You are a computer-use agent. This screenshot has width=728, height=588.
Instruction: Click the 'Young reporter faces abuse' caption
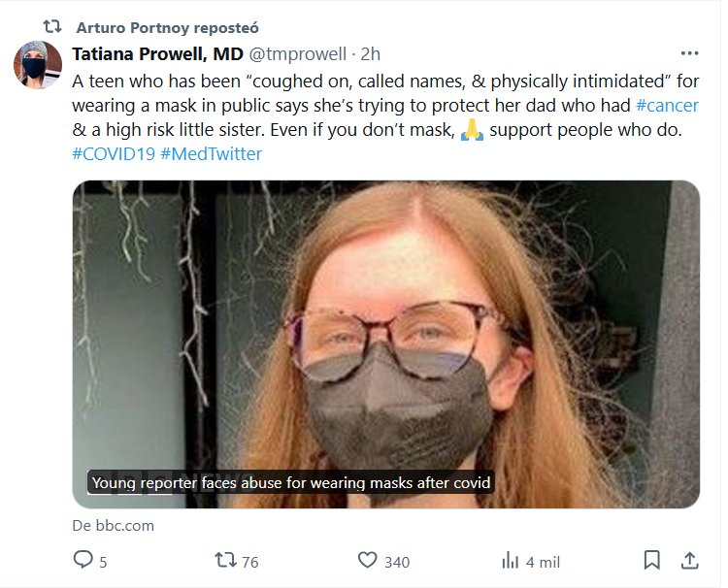pos(291,482)
